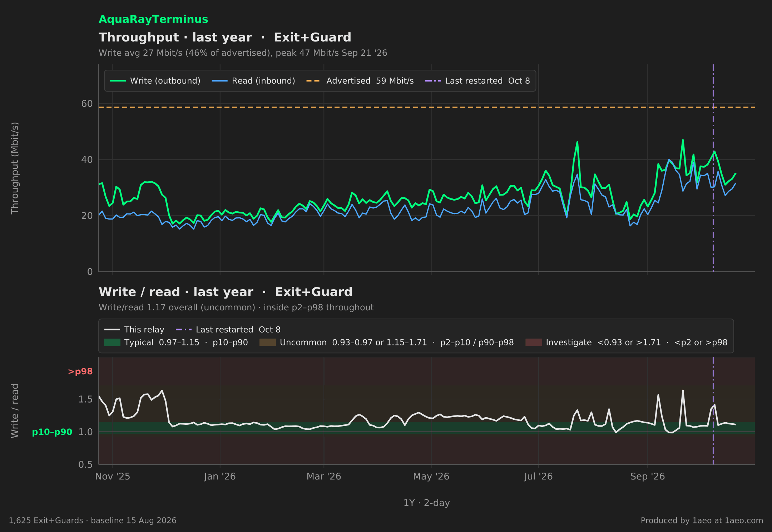772x532 pixels.
Task: Click the May '26 axis label
Action: point(431,477)
